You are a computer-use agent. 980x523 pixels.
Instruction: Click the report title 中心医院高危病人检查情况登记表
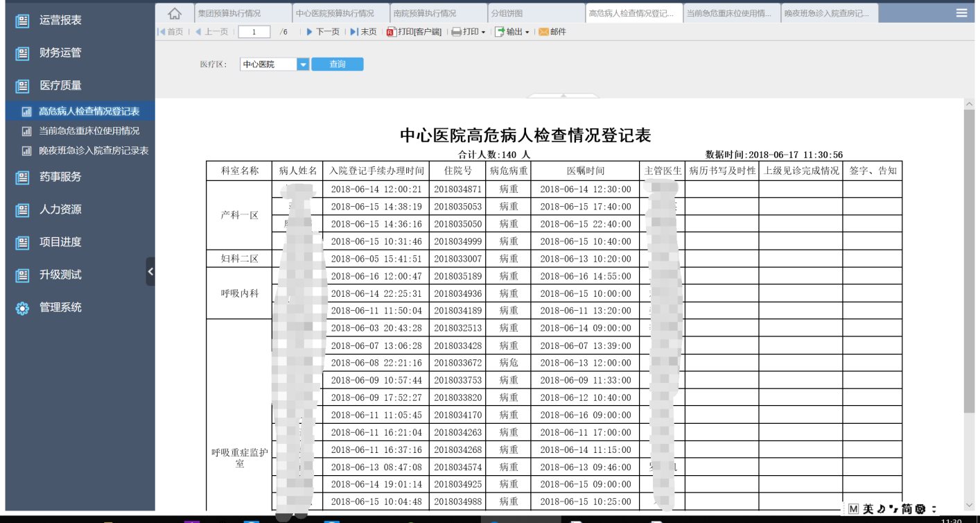(525, 135)
